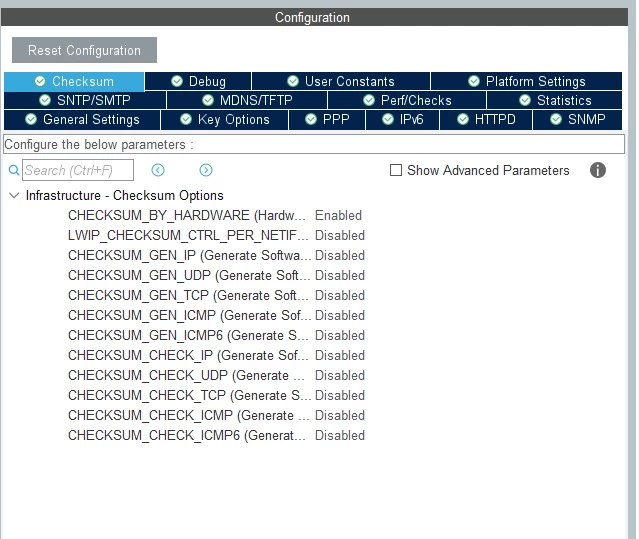Screen dimensions: 639x539
Task: Switch to MDNS/TFTP tab
Action: (x=247, y=100)
